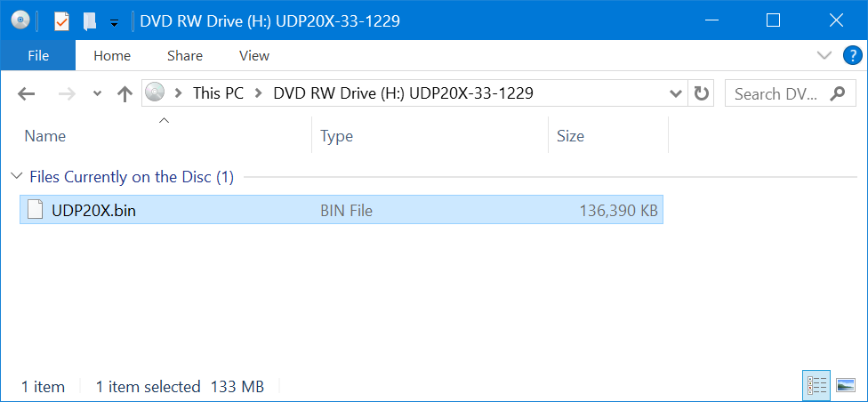The height and width of the screenshot is (402, 868).
Task: Expand the chevron after This PC
Action: click(258, 93)
